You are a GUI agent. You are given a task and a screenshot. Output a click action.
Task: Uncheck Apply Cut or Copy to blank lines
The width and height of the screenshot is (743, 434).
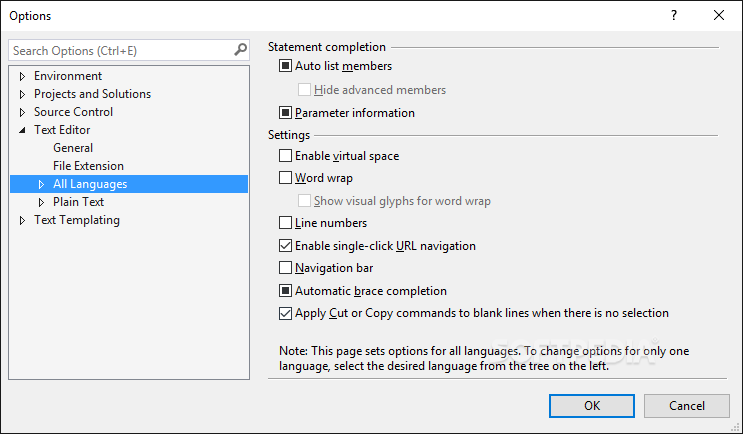click(x=285, y=313)
